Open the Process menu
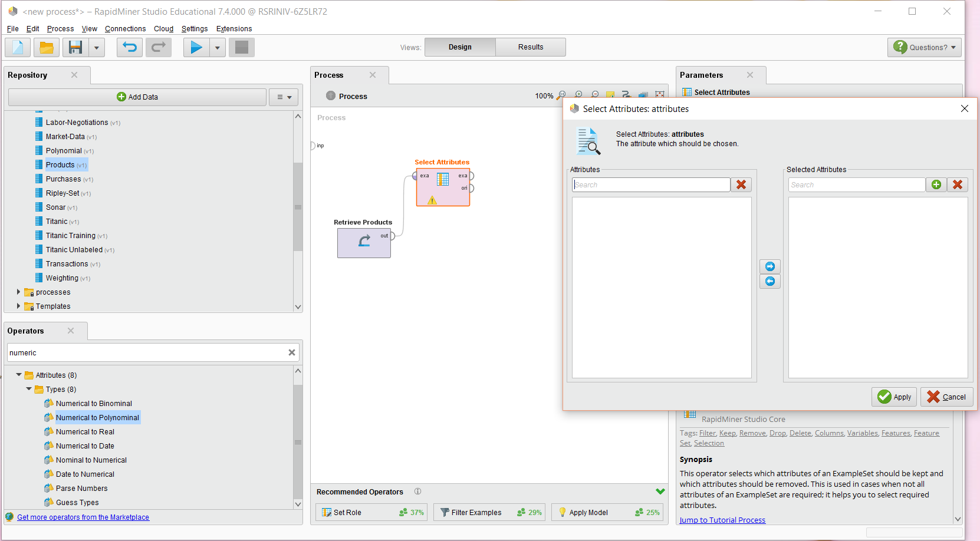This screenshot has height=541, width=980. point(61,28)
